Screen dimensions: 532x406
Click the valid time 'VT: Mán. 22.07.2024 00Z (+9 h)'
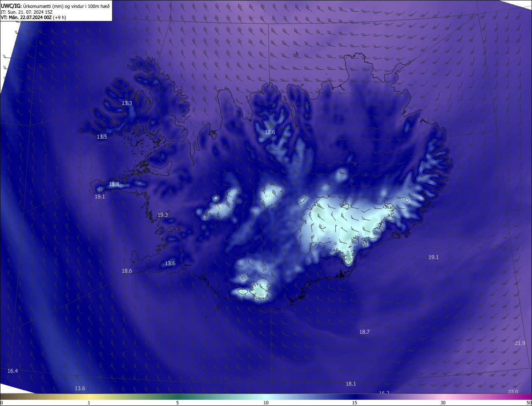(x=33, y=17)
